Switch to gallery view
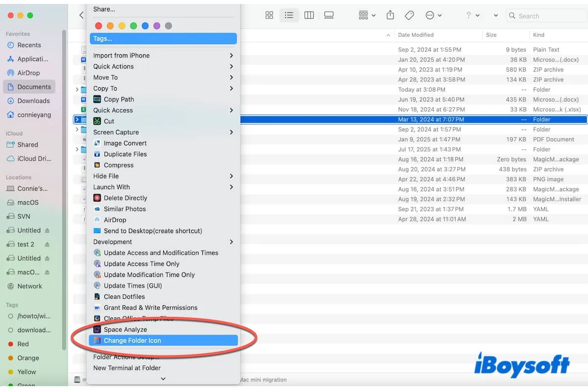This screenshot has width=588, height=392. tap(329, 15)
